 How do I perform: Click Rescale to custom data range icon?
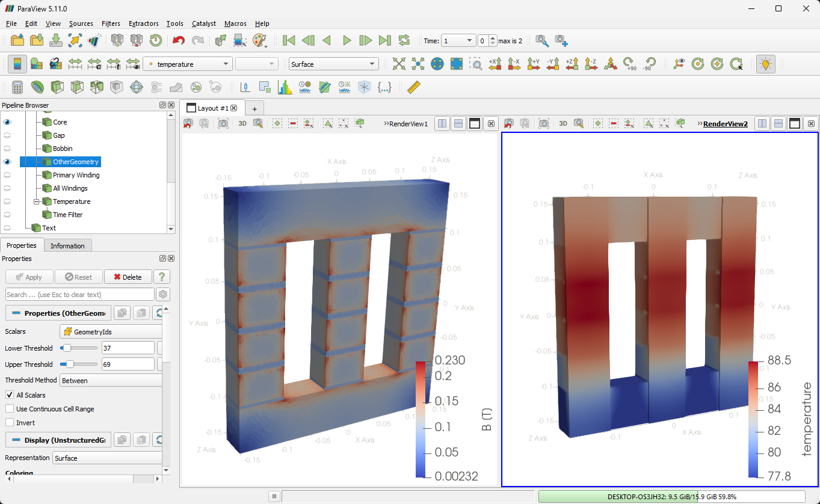coord(94,64)
